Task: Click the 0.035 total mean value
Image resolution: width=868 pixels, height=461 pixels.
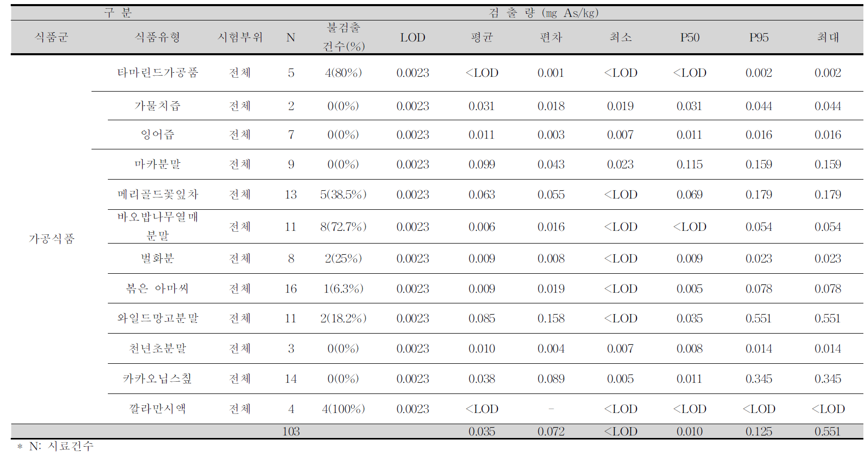Action: point(482,431)
